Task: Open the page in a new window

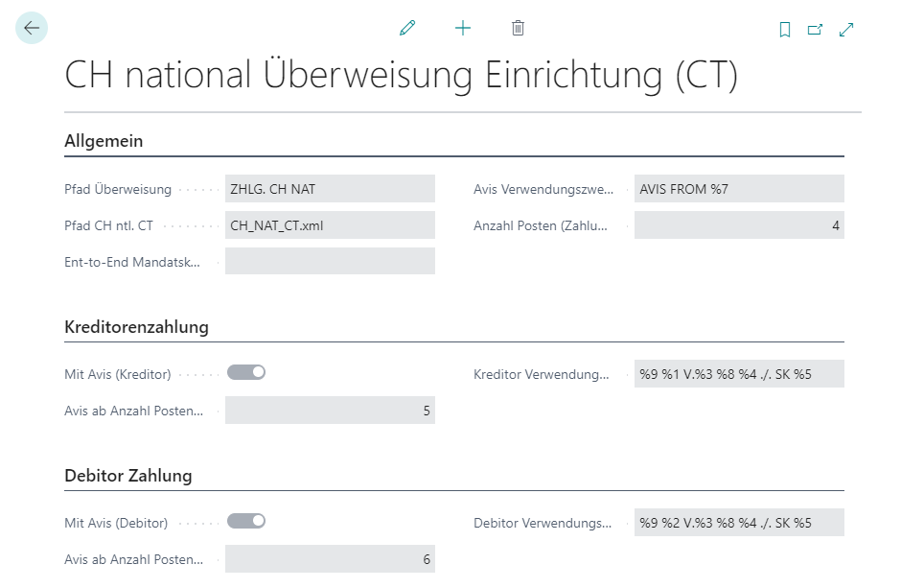Action: click(815, 28)
